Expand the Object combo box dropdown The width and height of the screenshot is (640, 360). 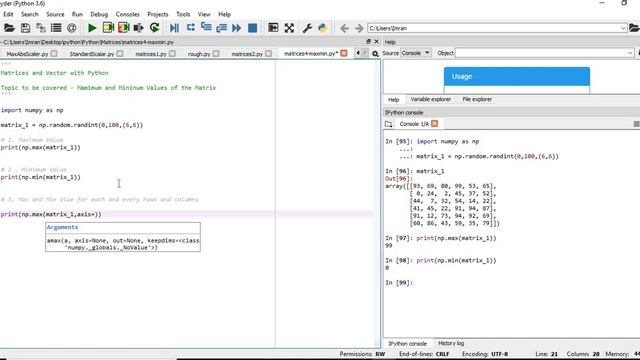(630, 53)
